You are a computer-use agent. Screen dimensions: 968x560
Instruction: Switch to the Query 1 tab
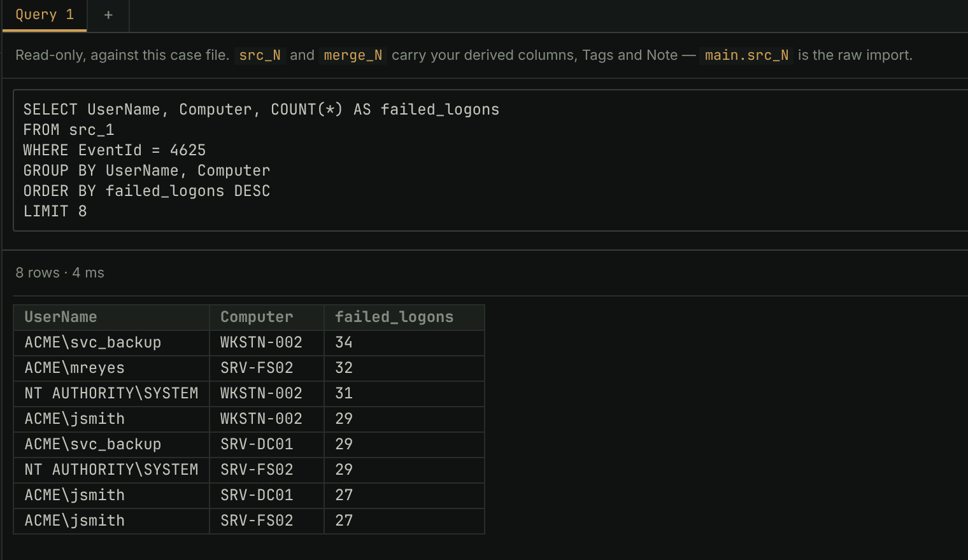45,15
